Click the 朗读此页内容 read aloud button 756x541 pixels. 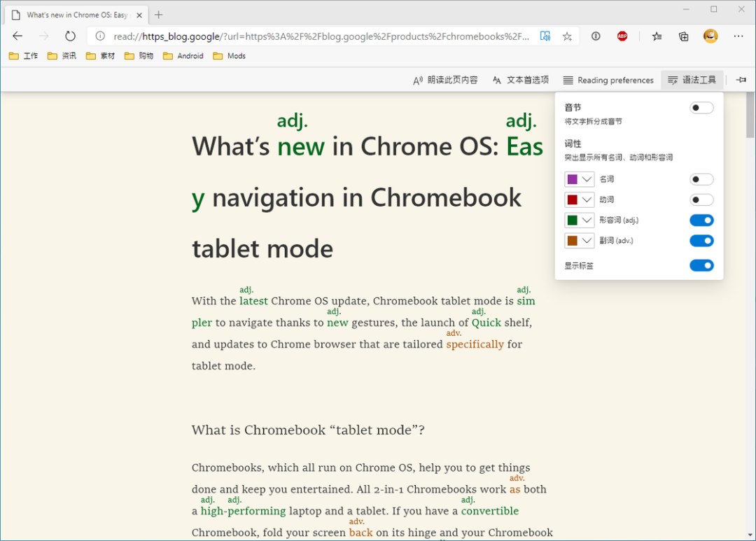pyautogui.click(x=445, y=80)
